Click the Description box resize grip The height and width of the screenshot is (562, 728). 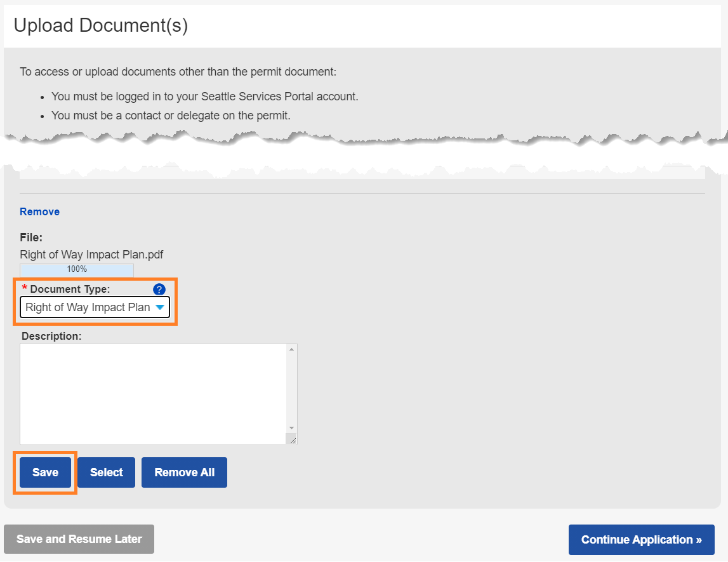tap(291, 439)
